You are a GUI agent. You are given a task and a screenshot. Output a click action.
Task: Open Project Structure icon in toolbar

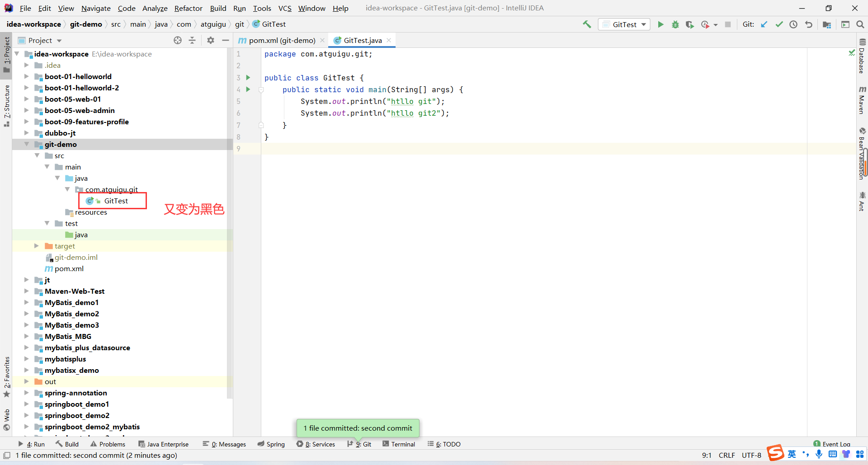[x=827, y=24]
